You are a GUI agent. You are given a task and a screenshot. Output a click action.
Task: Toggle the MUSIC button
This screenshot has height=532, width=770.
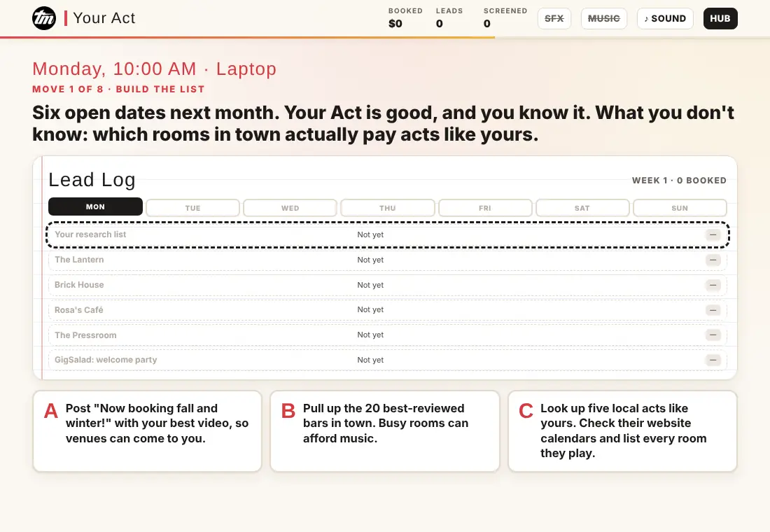(x=603, y=19)
